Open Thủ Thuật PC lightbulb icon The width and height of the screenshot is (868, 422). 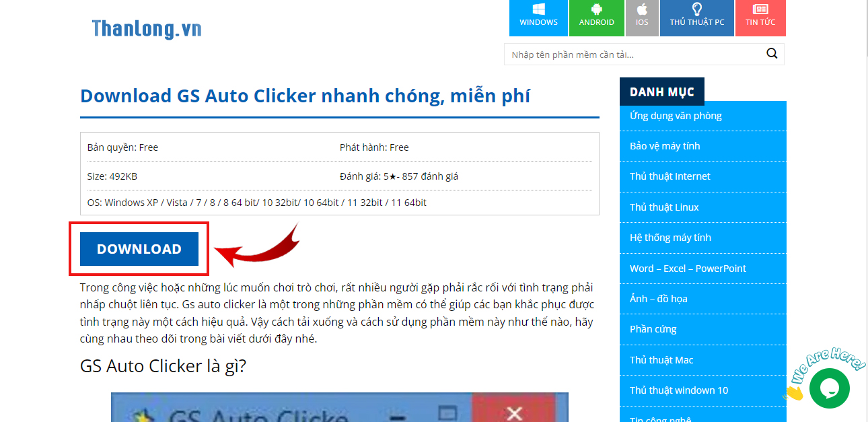pos(696,9)
